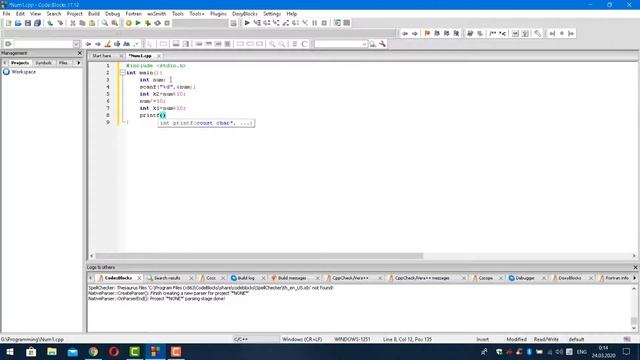This screenshot has height=360, width=640.
Task: Click the Replace toolbar icon
Action: (x=115, y=23)
